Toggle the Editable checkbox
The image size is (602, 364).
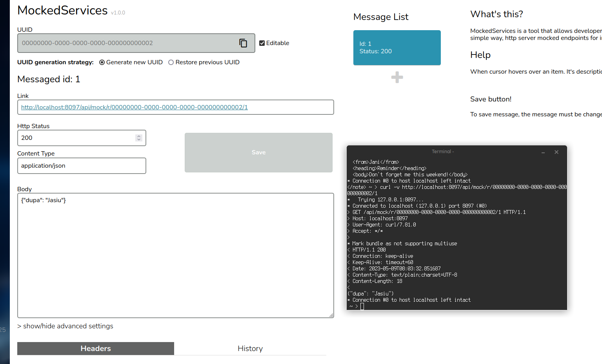click(262, 43)
